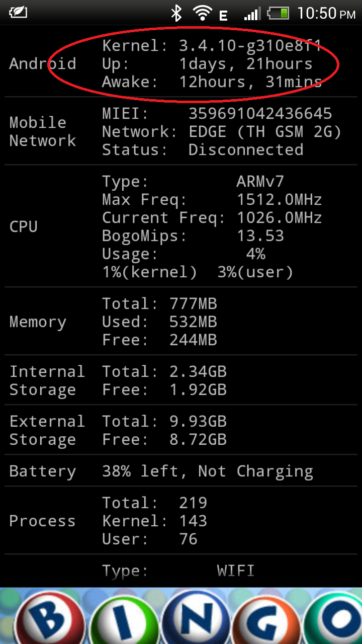
Task: Select the Android info row label
Action: pos(42,64)
